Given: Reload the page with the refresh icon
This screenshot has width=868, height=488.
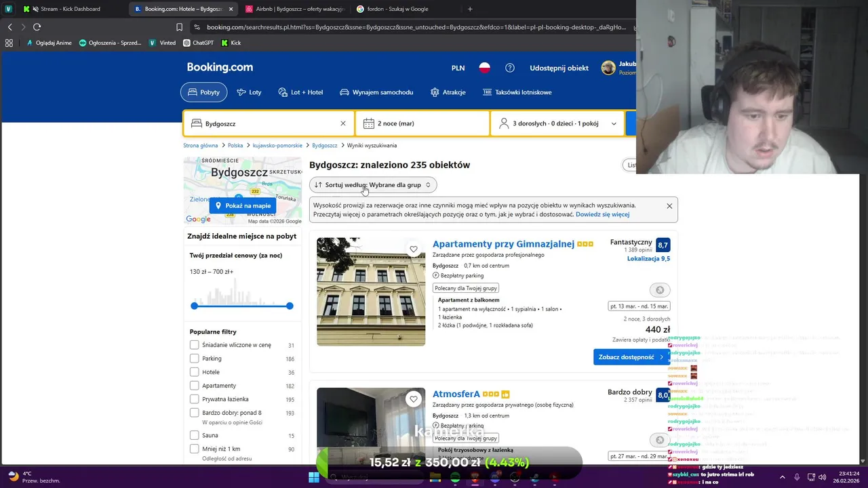Looking at the screenshot, I should click(37, 27).
